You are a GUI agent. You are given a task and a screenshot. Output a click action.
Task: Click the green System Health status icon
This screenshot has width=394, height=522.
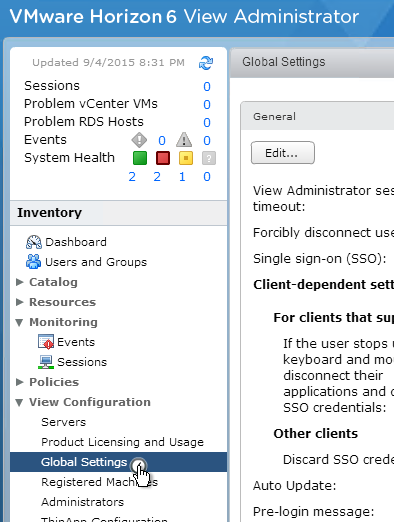(140, 158)
